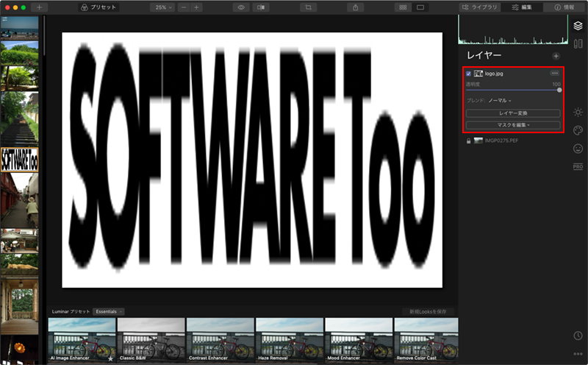Screen dimensions: 588x365
Task: Toggle the eye preview original icon
Action: [x=241, y=7]
